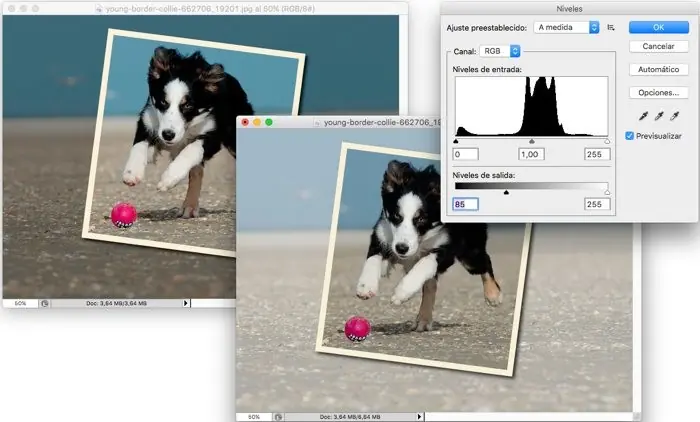700x422 pixels.
Task: Click the gamma input field showing 1,00
Action: pos(531,155)
